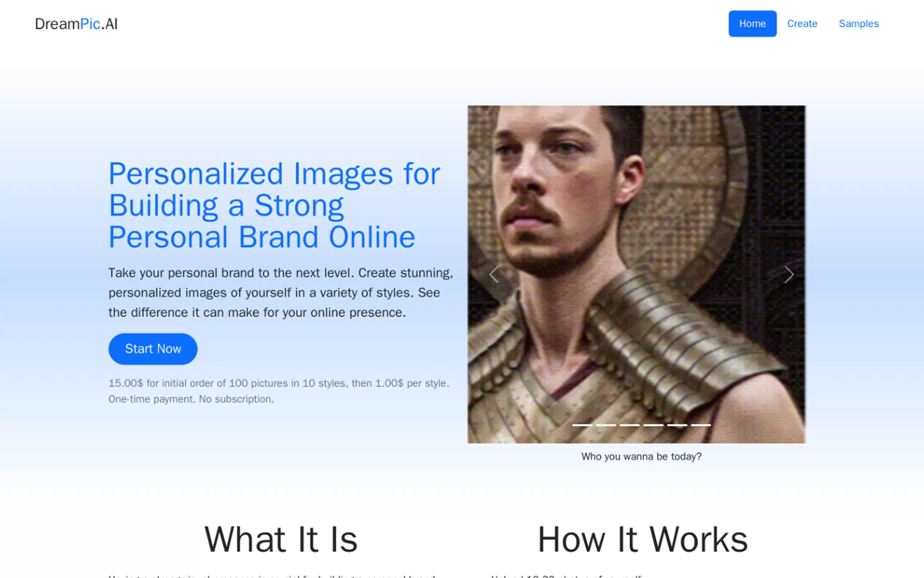This screenshot has height=578, width=924.
Task: Click the next slide arrow on carousel
Action: 789,274
